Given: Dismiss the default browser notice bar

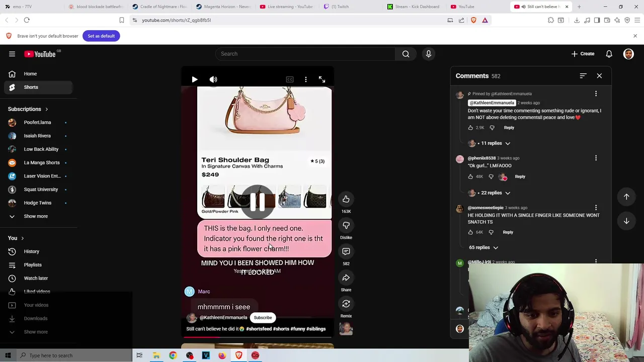Looking at the screenshot, I should point(635,36).
